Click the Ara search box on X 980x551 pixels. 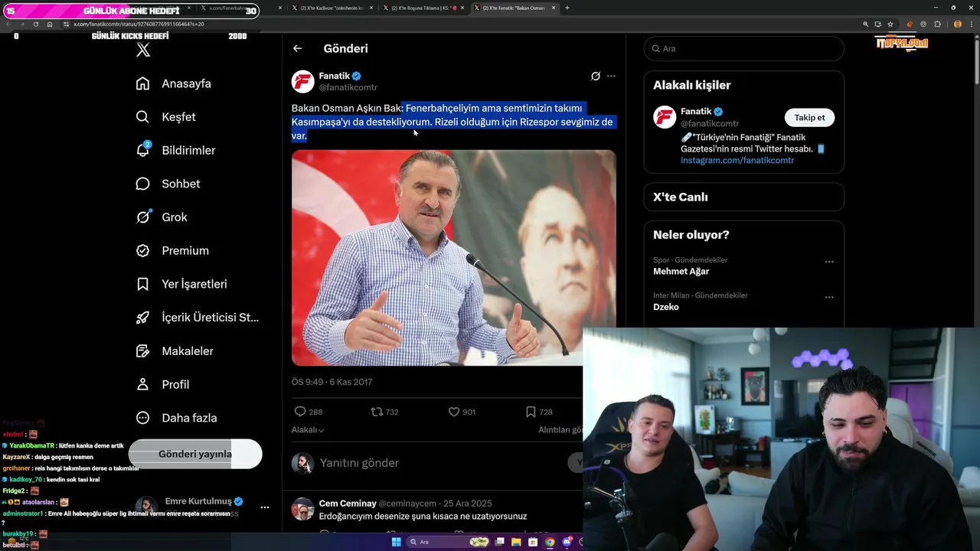coord(744,48)
